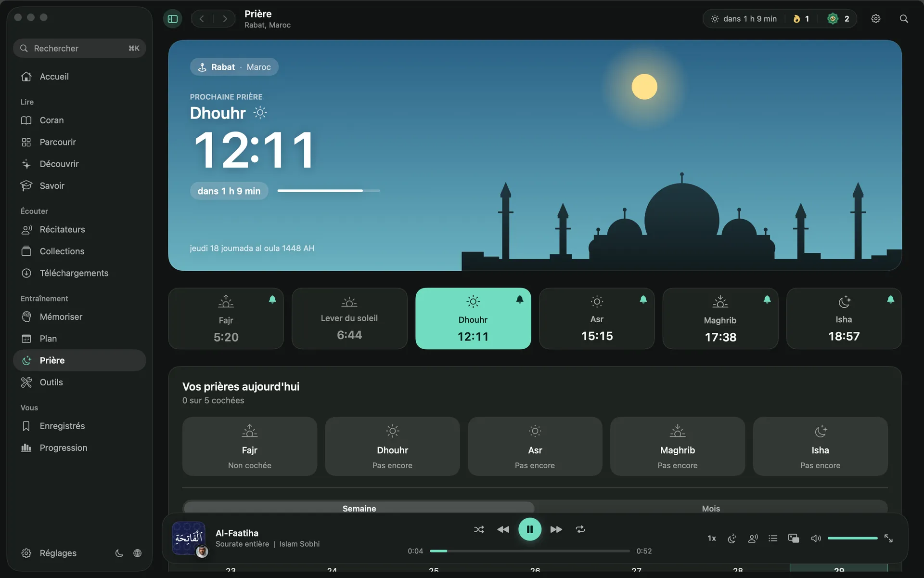Screen dimensions: 924x578
Task: Open the green badge counter
Action: pos(838,19)
